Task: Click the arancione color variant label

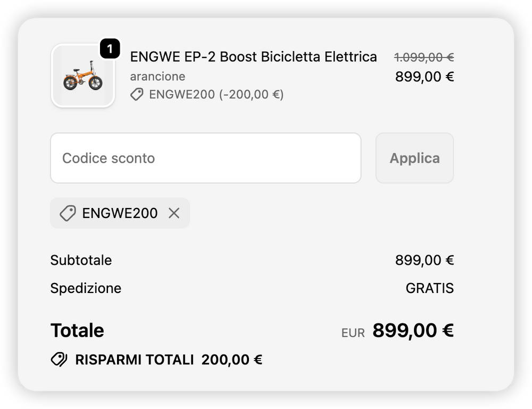Action: (157, 77)
